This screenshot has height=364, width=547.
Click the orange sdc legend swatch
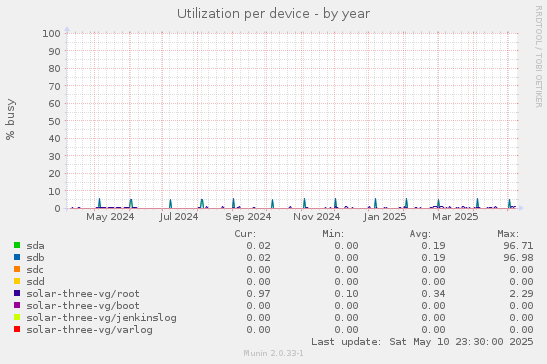17,269
